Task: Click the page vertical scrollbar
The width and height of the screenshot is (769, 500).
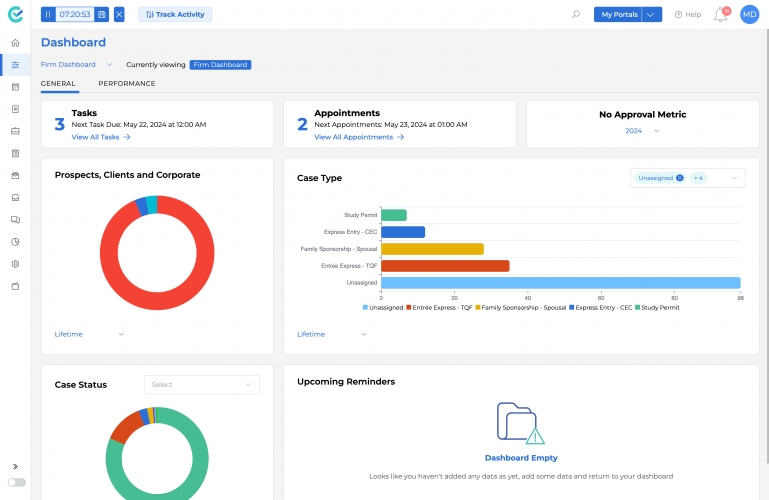Action: [x=767, y=245]
